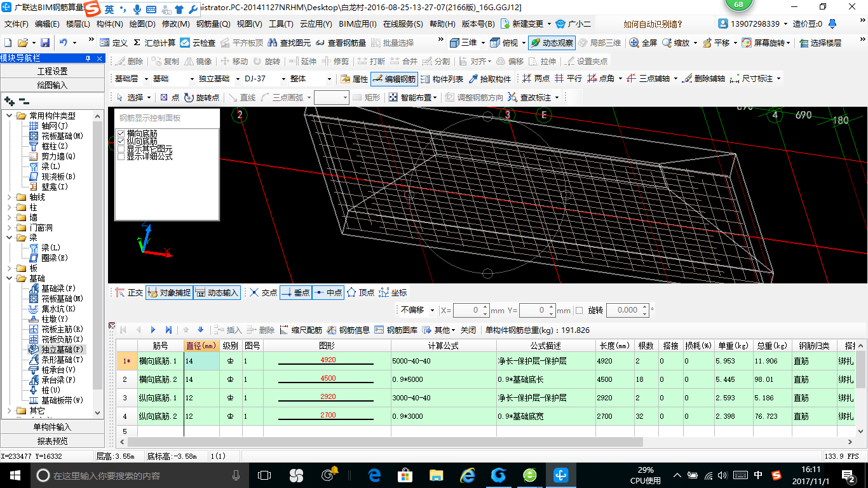
Task: Click 缩尺配筋 scaled reinforcement icon
Action: pyautogui.click(x=301, y=330)
